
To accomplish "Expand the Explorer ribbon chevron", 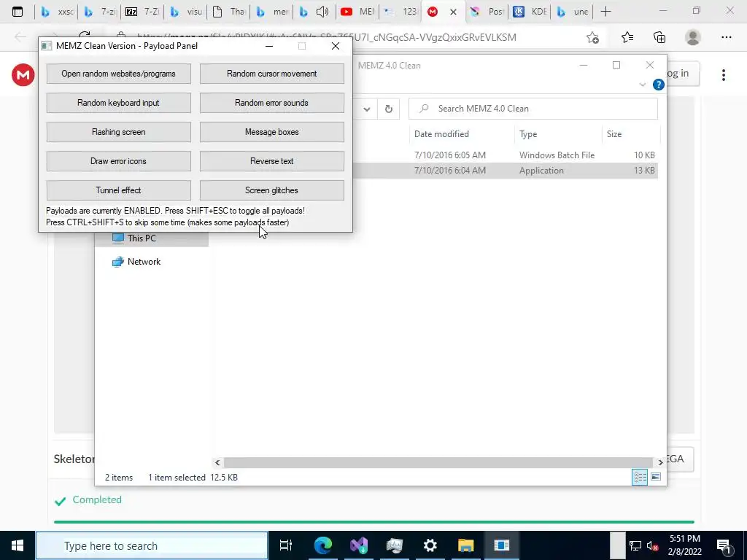I will [x=642, y=85].
